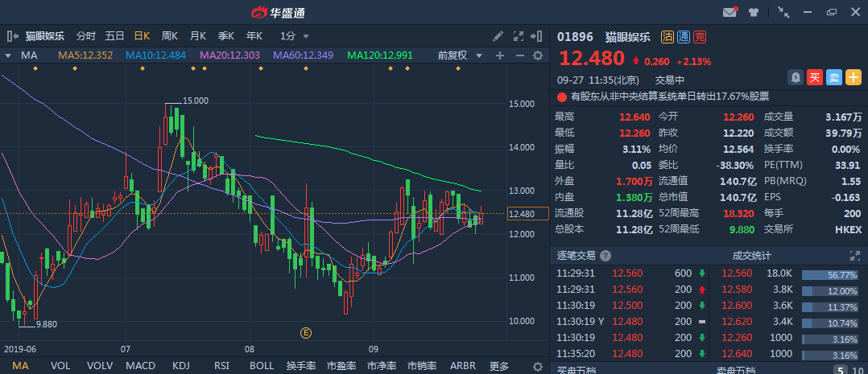Viewport: 868px width, 374px height.
Task: Select the MA indicator tab at bottom
Action: (x=20, y=366)
